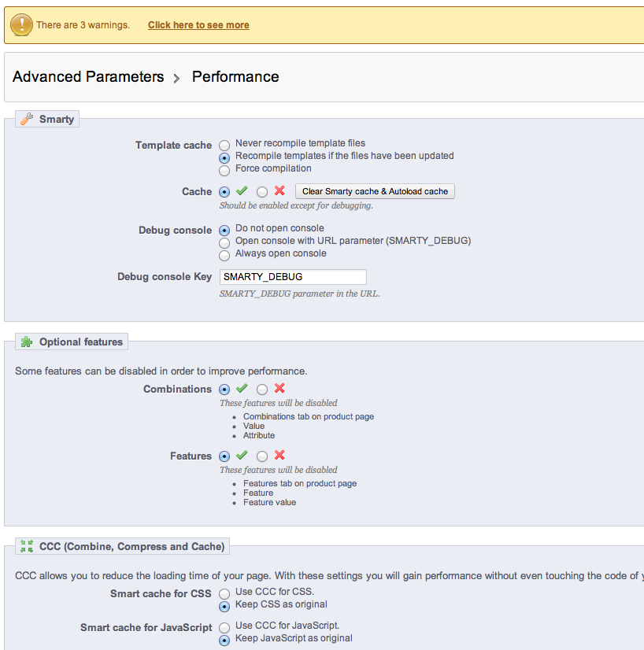Click the Debug console Key label
Image resolution: width=644 pixels, height=650 pixels.
tap(165, 276)
